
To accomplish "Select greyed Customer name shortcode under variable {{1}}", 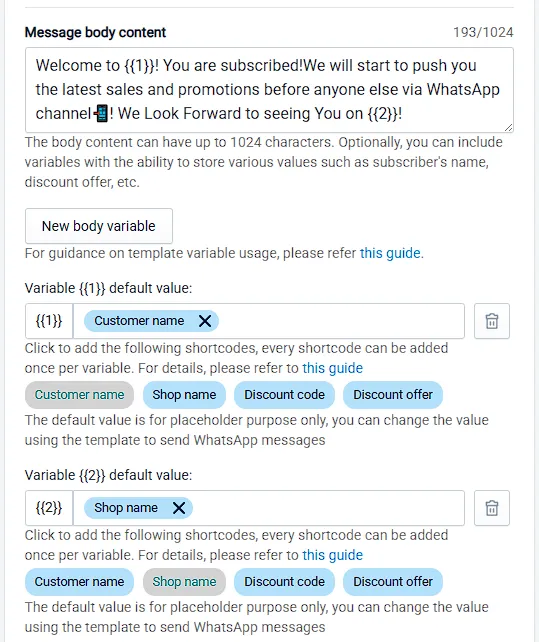I will [79, 395].
